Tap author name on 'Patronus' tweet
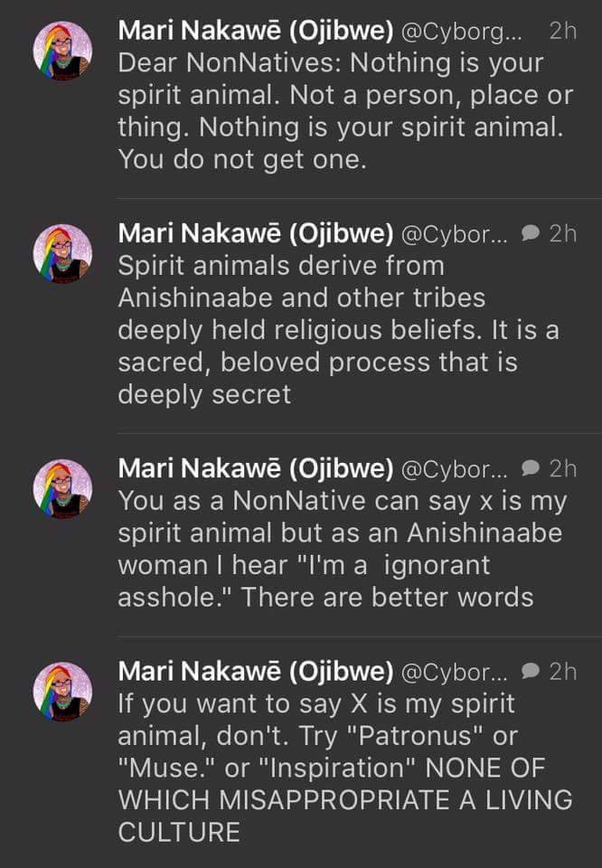 click(x=255, y=671)
